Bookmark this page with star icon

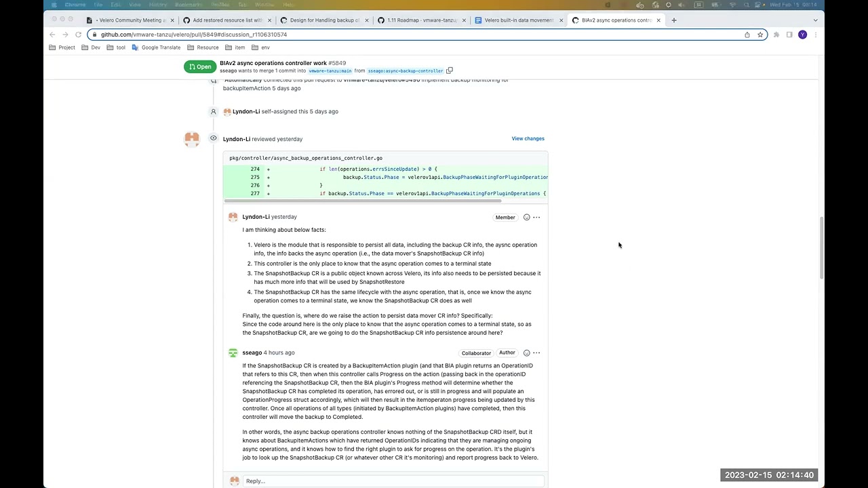pos(760,35)
